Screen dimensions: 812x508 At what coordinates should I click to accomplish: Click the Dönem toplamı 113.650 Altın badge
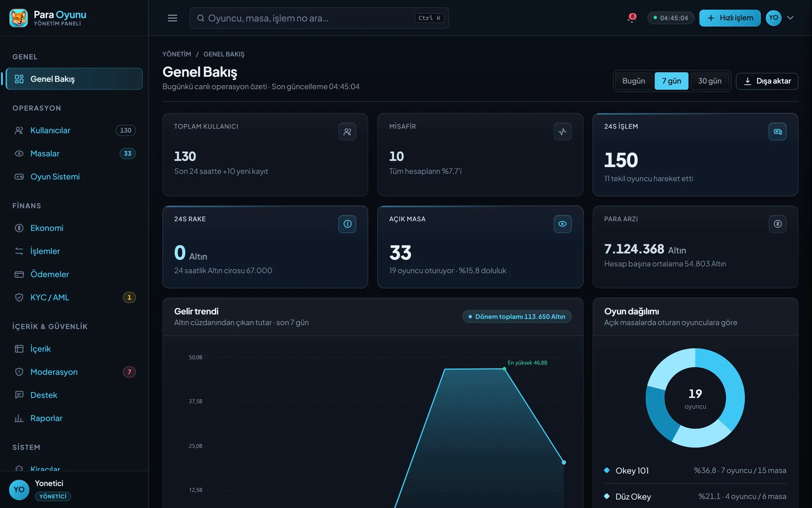[x=517, y=316]
